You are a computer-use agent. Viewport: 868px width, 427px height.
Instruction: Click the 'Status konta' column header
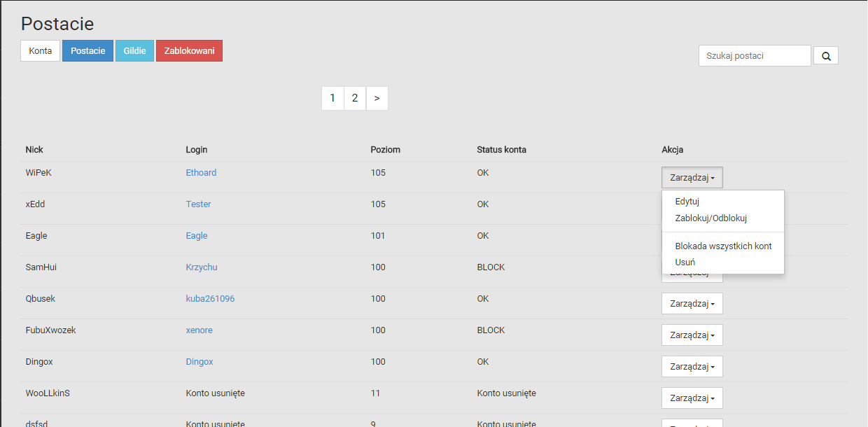502,150
